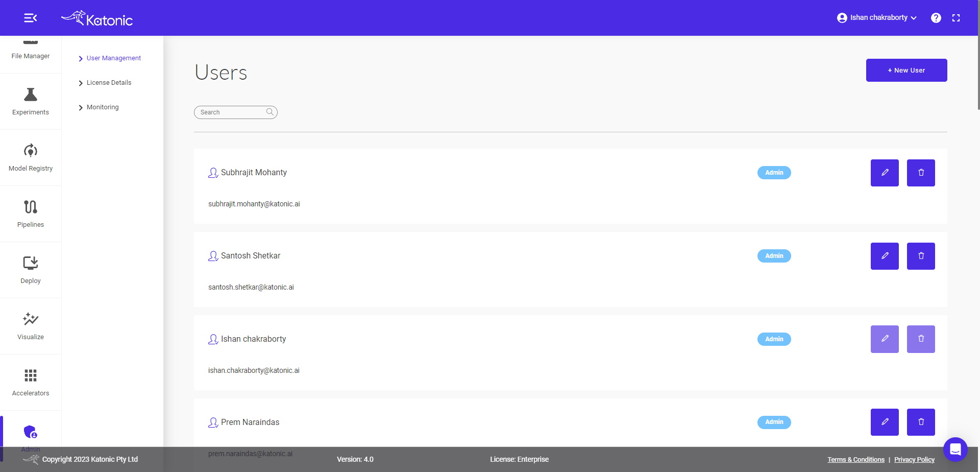Open the Admin shield icon

click(31, 432)
